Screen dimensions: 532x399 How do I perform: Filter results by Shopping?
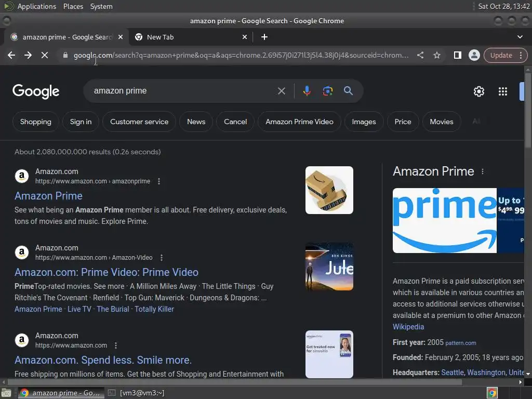tap(36, 122)
